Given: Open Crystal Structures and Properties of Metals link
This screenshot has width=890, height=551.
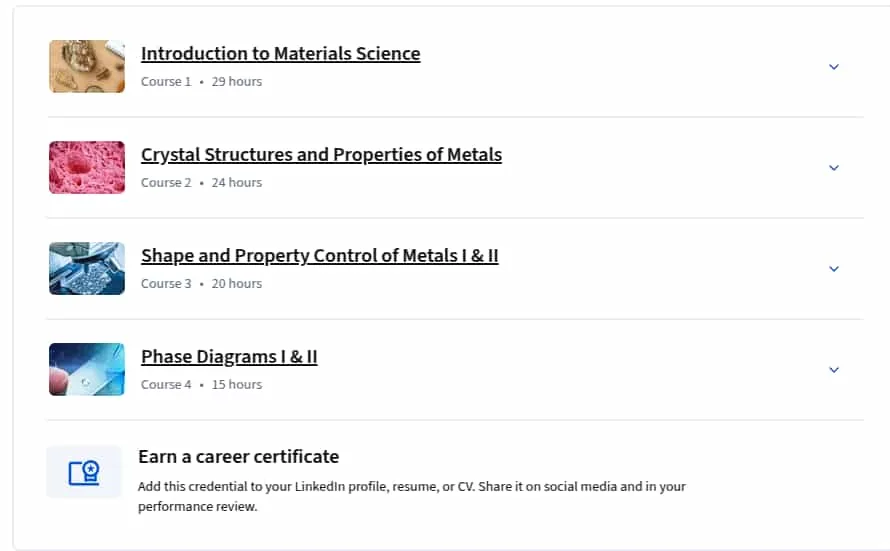Looking at the screenshot, I should 321,154.
